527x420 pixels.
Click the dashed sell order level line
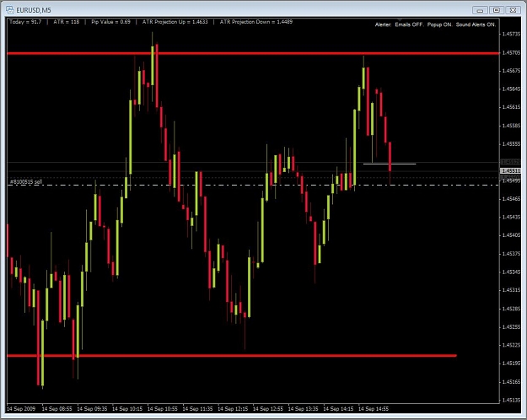pos(253,185)
